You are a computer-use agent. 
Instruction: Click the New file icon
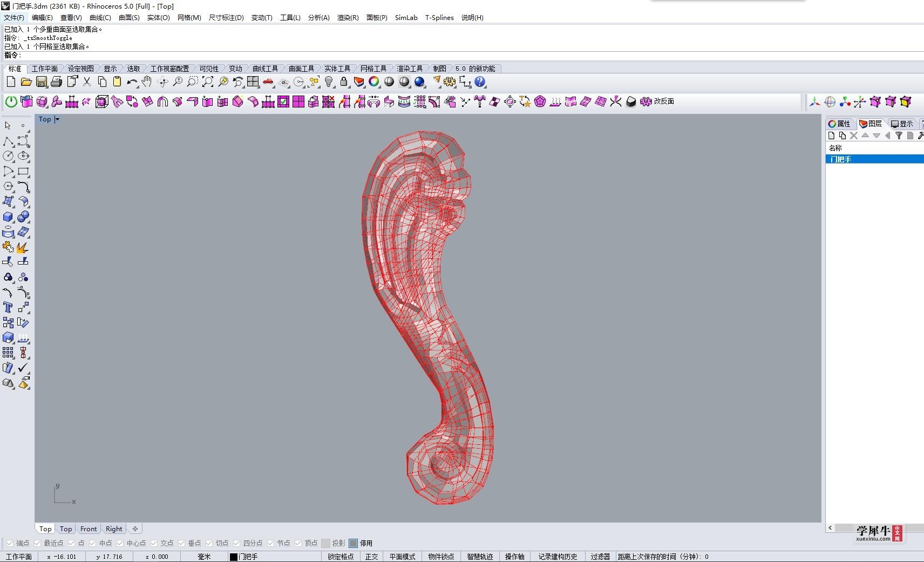(11, 82)
